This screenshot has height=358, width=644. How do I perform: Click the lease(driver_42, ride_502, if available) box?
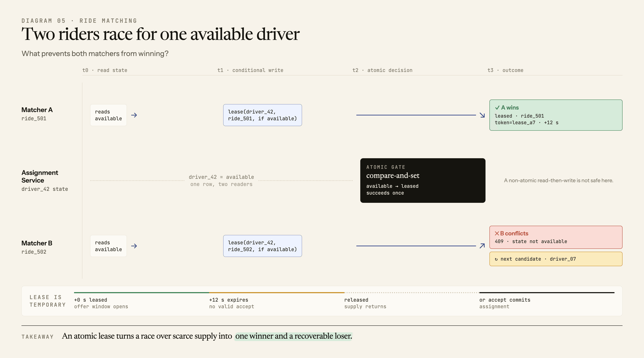coord(262,246)
